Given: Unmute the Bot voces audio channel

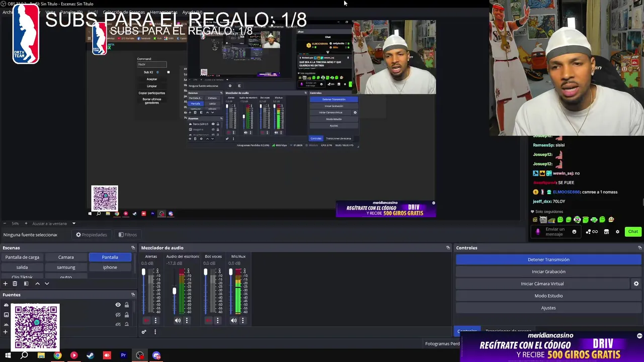Looking at the screenshot, I should pyautogui.click(x=208, y=320).
